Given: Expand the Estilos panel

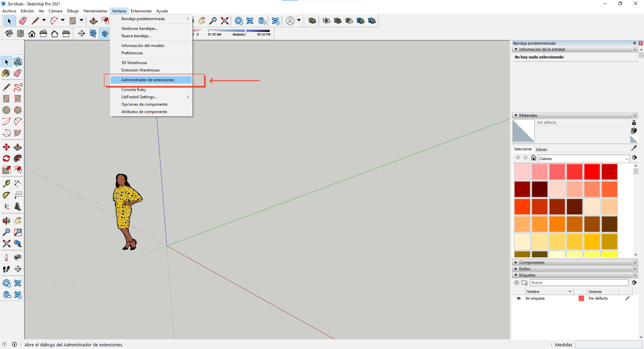Looking at the screenshot, I should [516, 269].
